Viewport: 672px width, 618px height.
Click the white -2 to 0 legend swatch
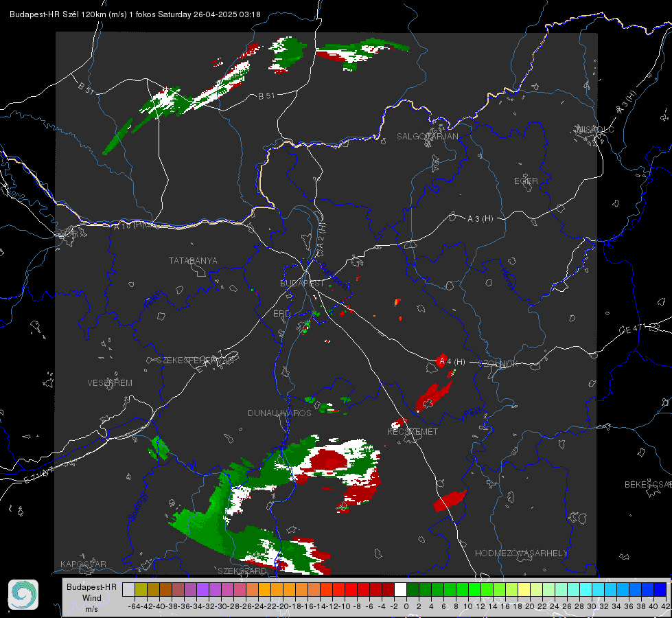pyautogui.click(x=400, y=590)
